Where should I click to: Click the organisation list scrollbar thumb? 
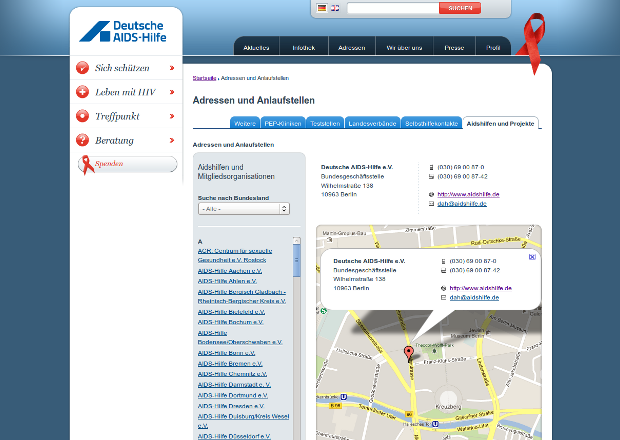pyautogui.click(x=297, y=260)
